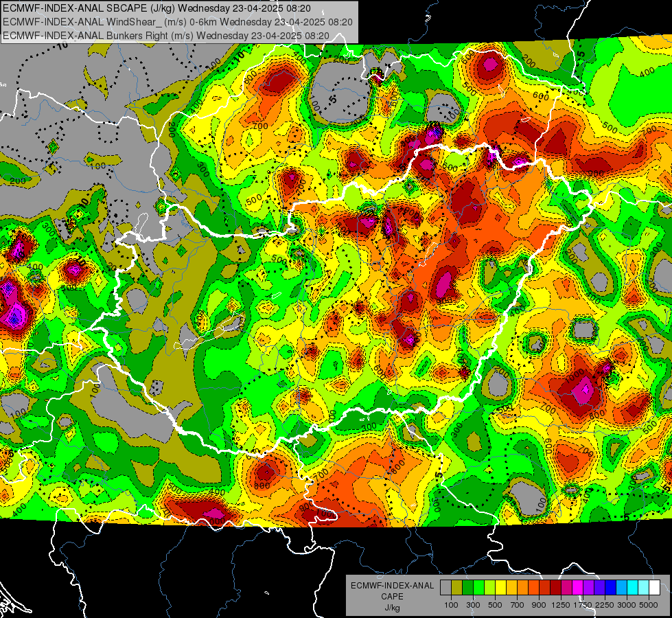The image size is (672, 618).
Task: Click the amber CAPE legend swatch
Action: click(511, 587)
